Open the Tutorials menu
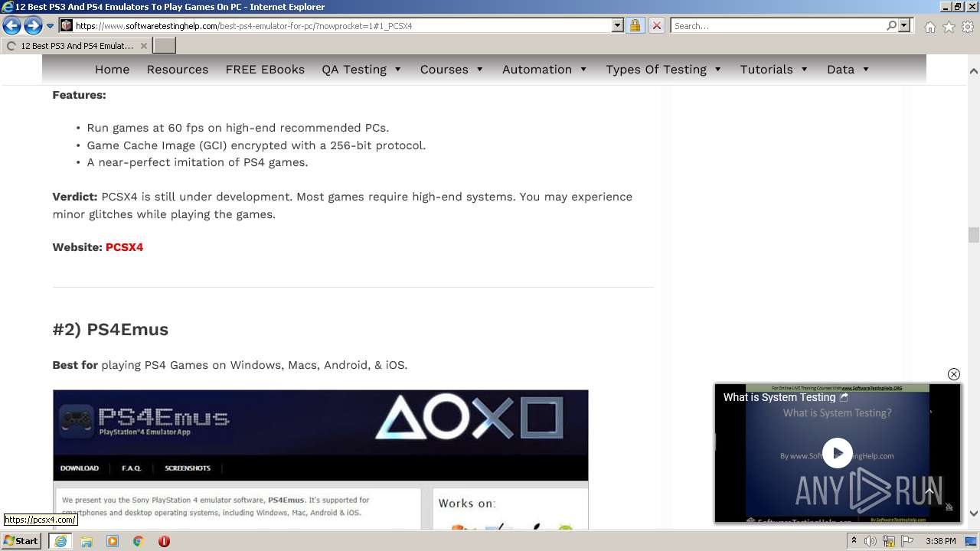The image size is (980, 551). pos(766,69)
